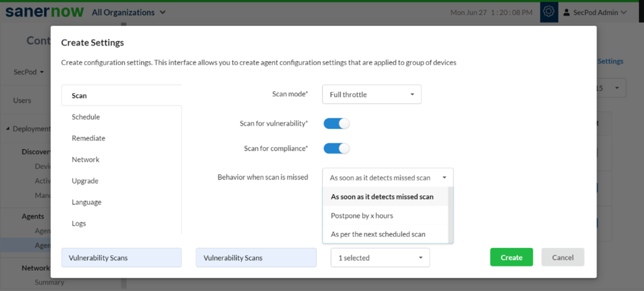Open the 1 selected dropdown
The image size is (644, 291).
point(380,258)
